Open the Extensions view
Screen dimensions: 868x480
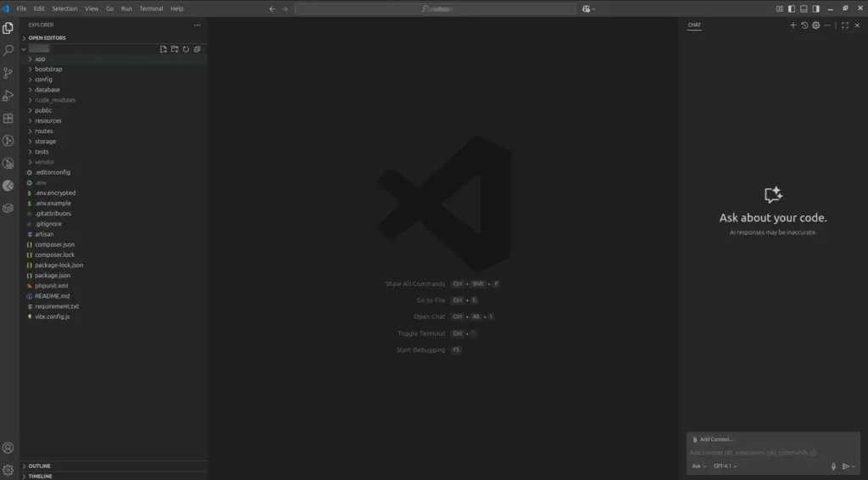click(8, 119)
